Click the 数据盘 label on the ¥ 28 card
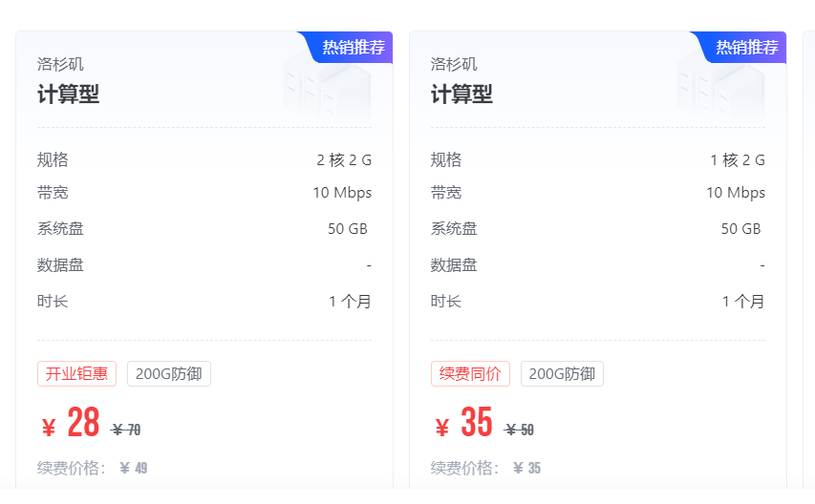This screenshot has height=504, width=815. tap(60, 265)
